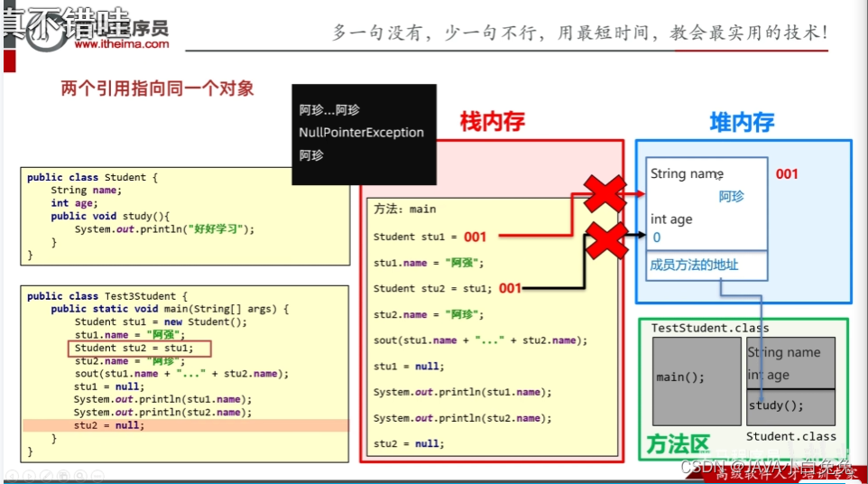
Task: Click stu1 = null; in the main stack frame
Action: [x=409, y=366]
